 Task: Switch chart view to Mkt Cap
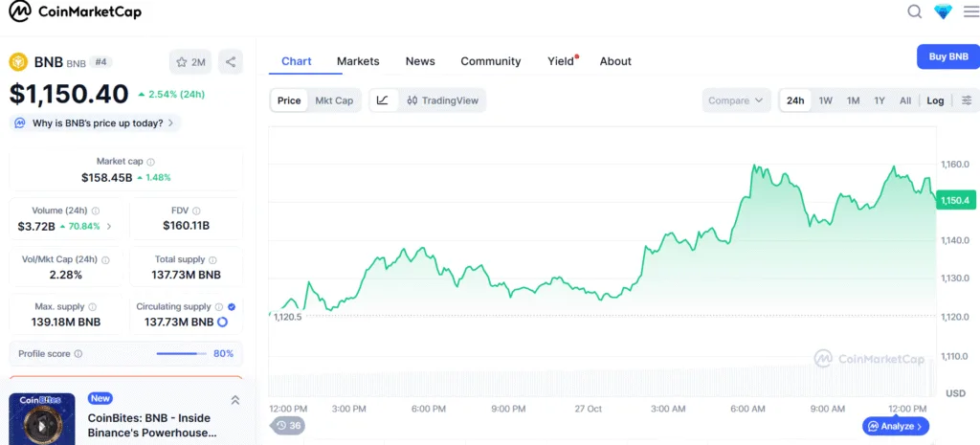pos(334,100)
